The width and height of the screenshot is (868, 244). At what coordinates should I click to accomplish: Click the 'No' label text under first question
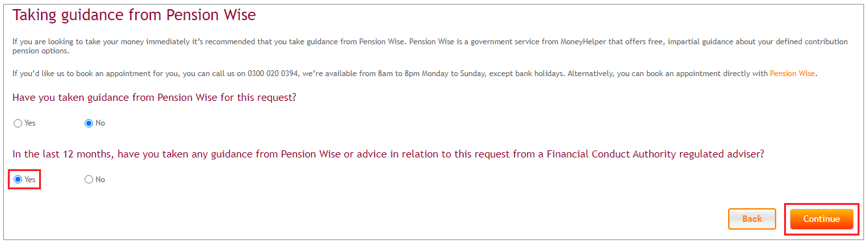100,124
